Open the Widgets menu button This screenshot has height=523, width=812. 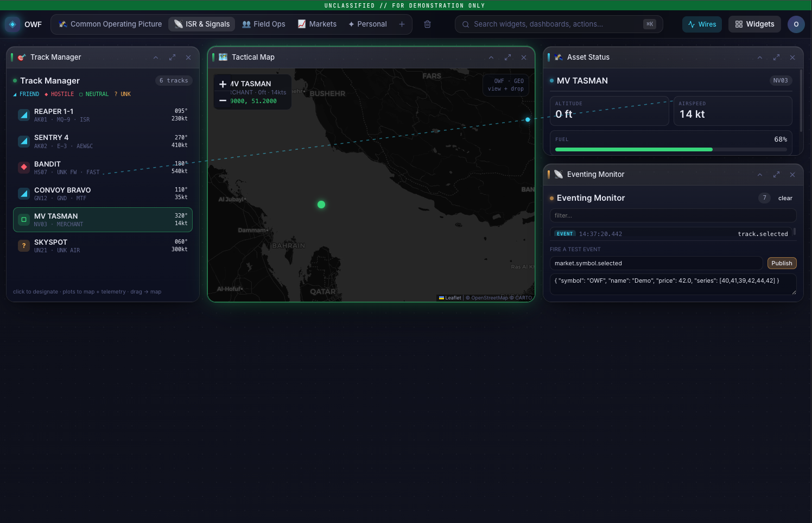point(754,24)
